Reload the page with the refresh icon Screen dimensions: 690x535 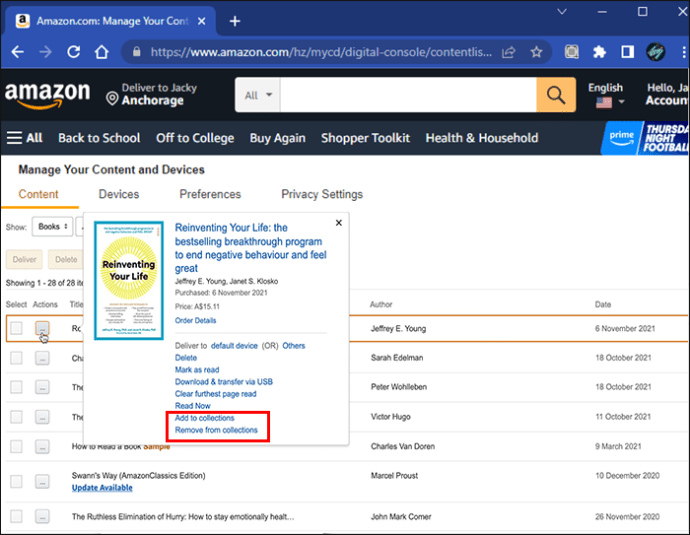click(x=73, y=52)
